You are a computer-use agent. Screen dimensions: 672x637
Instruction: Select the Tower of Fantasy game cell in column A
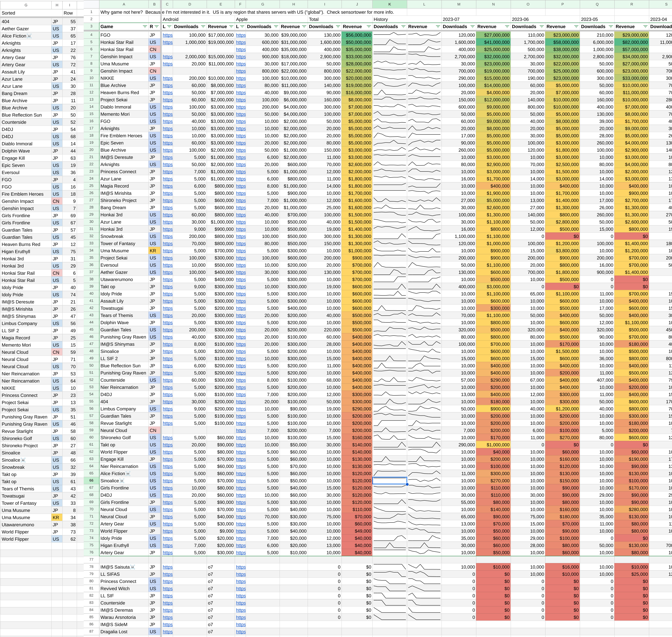pyautogui.click(x=124, y=244)
